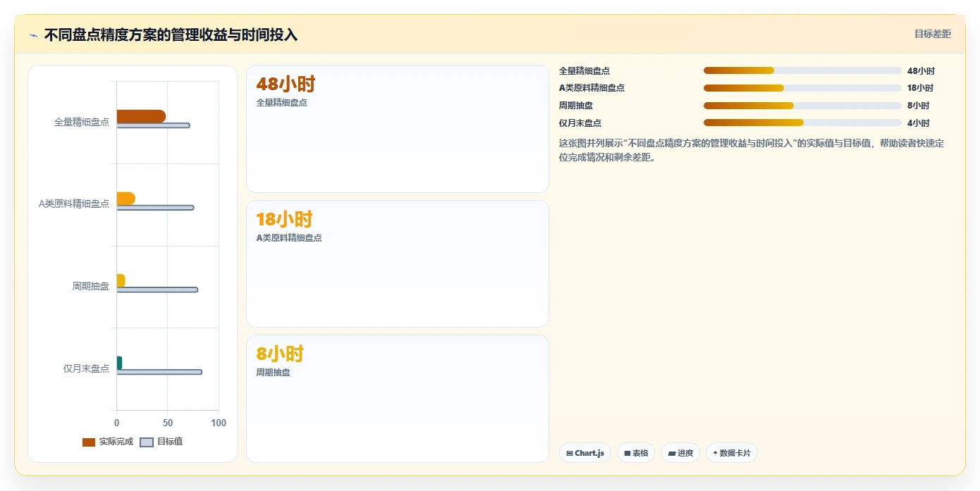Image resolution: width=980 pixels, height=491 pixels.
Task: Click the 4小时 value in progress list
Action: click(x=918, y=123)
